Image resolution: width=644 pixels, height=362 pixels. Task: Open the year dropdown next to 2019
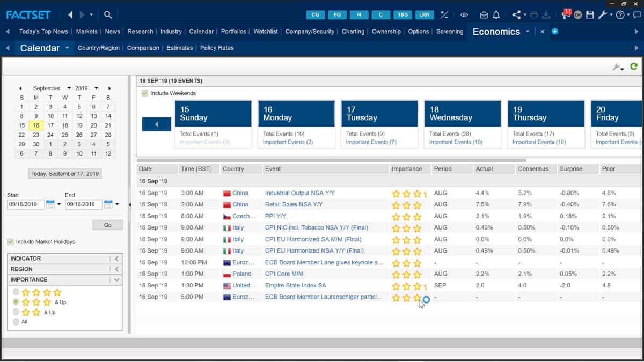point(96,88)
